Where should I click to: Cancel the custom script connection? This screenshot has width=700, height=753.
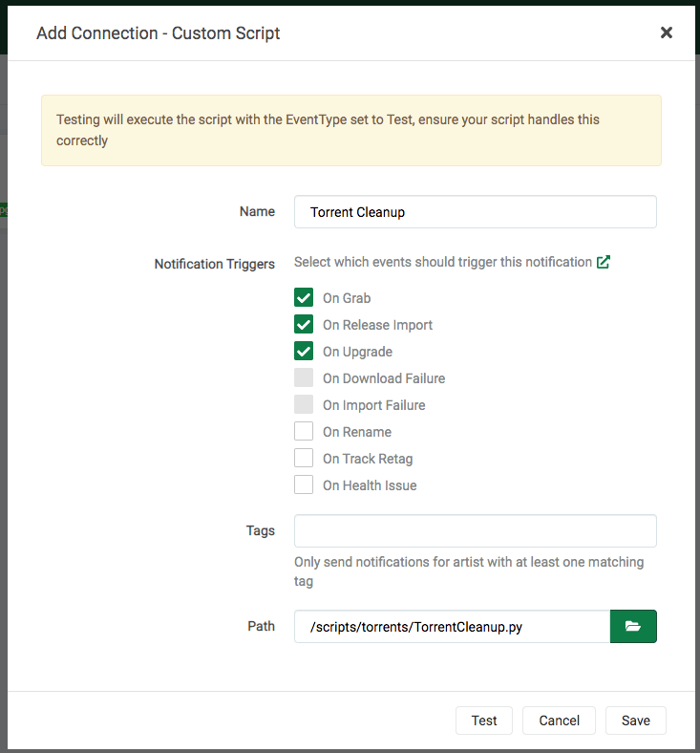pos(559,721)
